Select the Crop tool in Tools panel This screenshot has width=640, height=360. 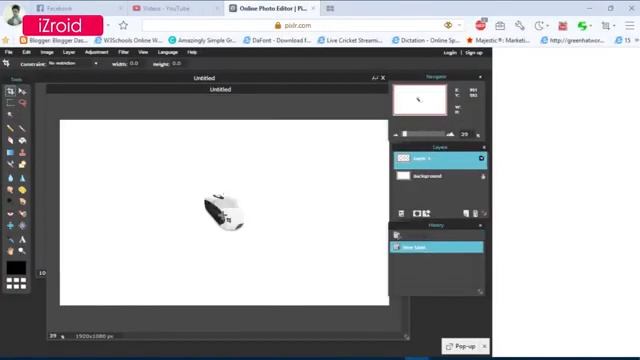pos(10,91)
